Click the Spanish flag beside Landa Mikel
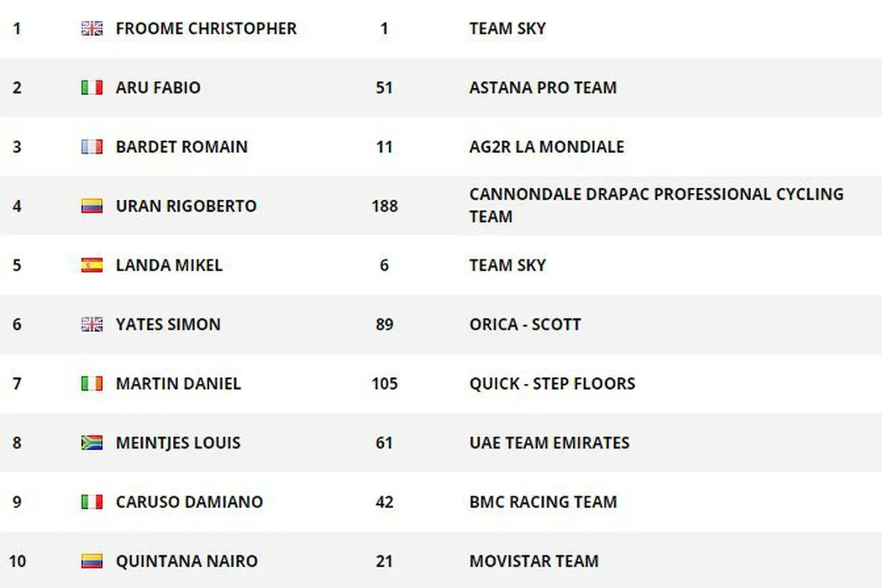 (92, 265)
